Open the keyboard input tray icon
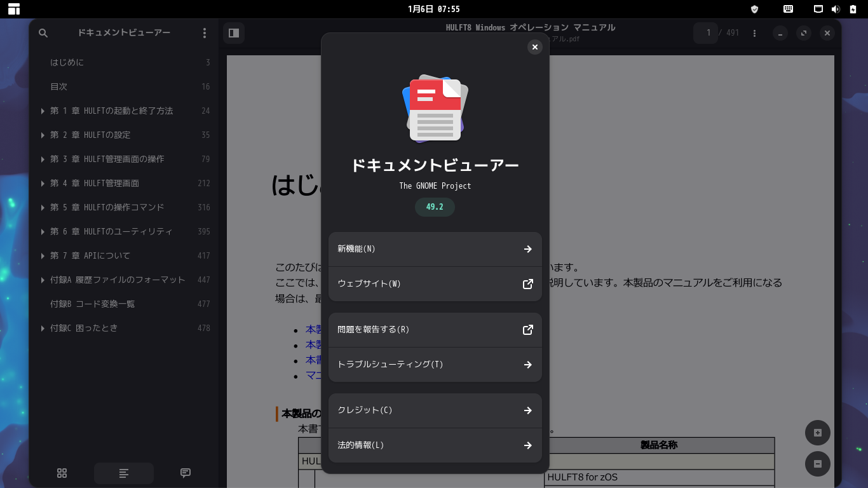The width and height of the screenshot is (868, 488). click(x=788, y=9)
